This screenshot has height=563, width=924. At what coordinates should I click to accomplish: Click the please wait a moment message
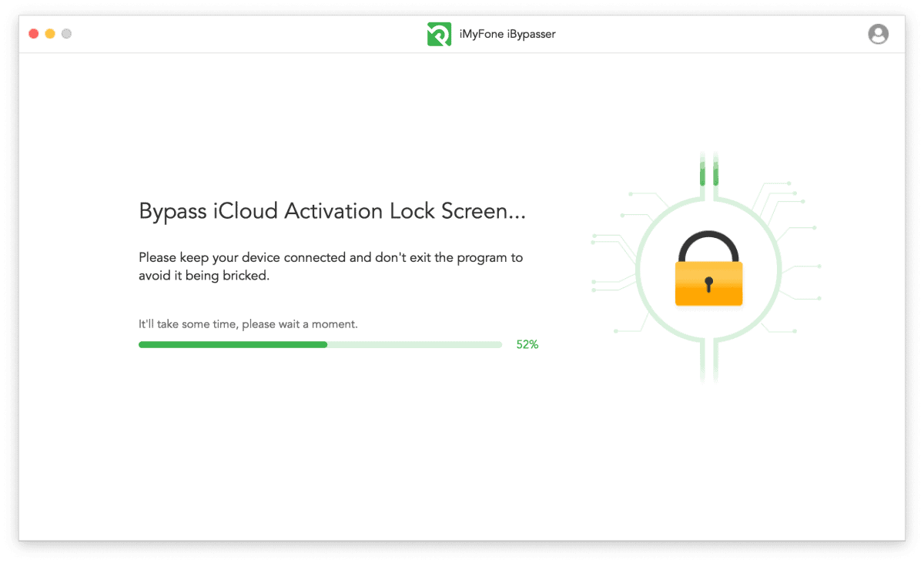coord(248,324)
